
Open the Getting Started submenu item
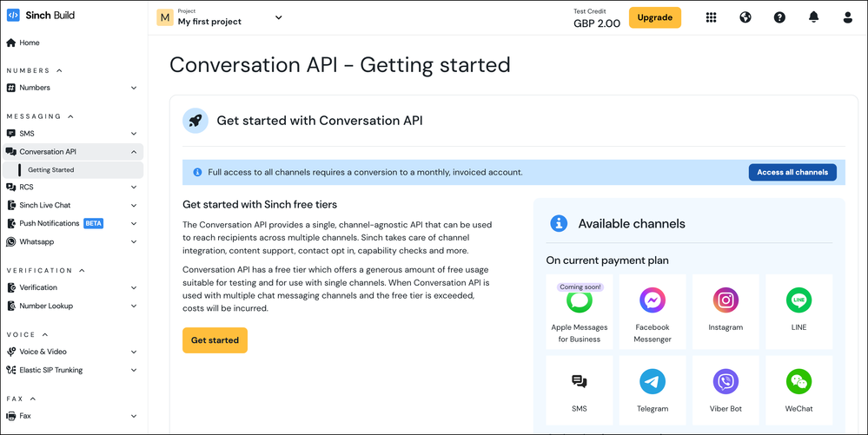(73, 170)
